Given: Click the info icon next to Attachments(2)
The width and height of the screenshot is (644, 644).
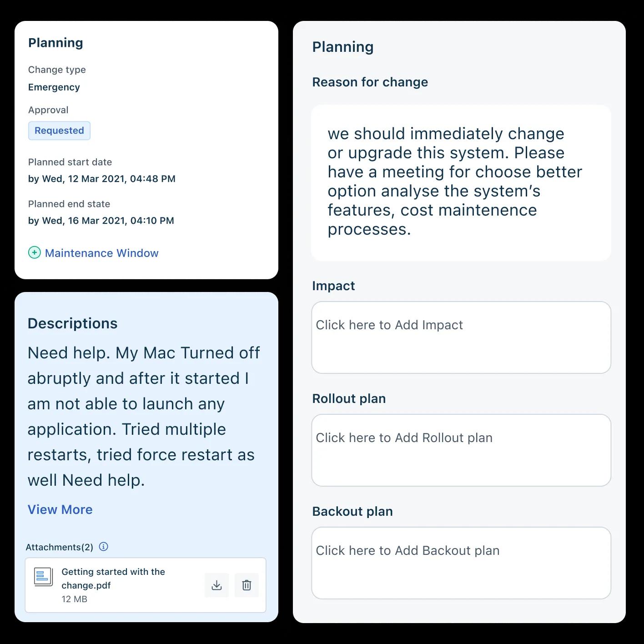Looking at the screenshot, I should tap(104, 547).
